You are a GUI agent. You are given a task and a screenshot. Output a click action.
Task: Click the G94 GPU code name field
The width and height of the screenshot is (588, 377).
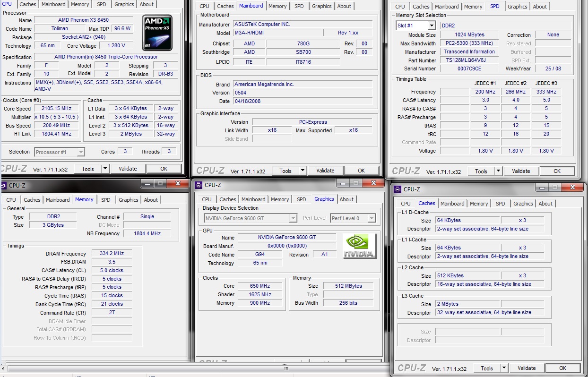(260, 255)
